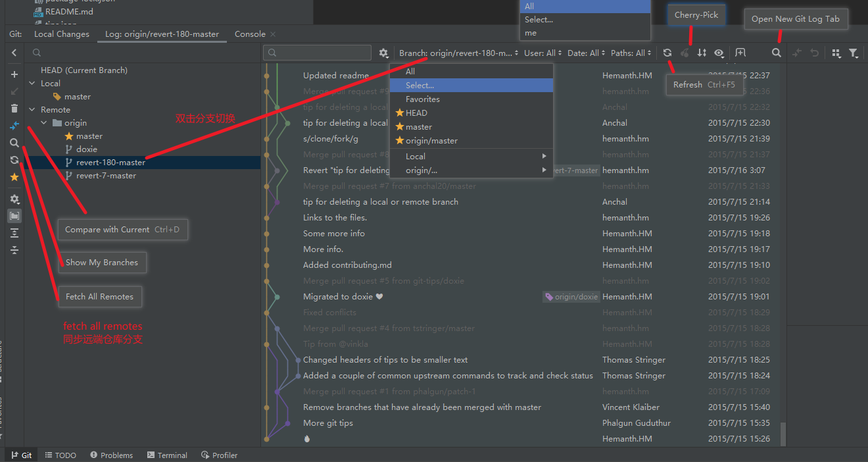Click the settings gear icon in the branches panel
Viewport: 868px width, 462px height.
(x=14, y=199)
